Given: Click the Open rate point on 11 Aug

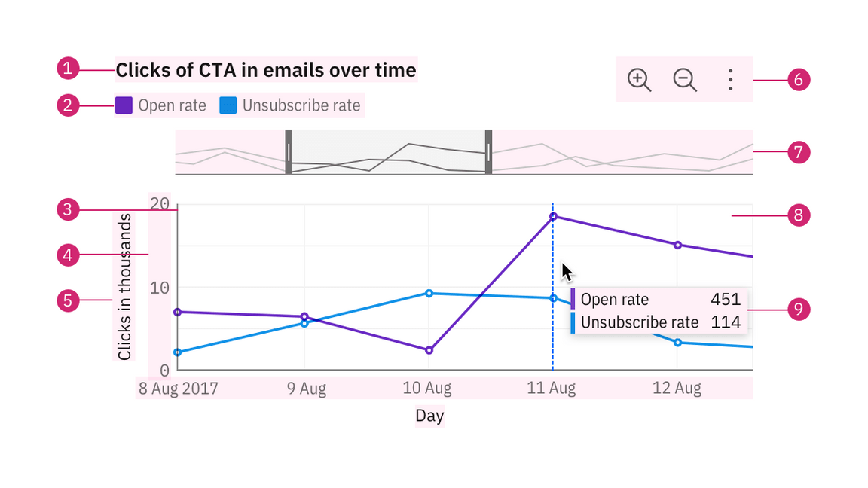Looking at the screenshot, I should tap(553, 216).
